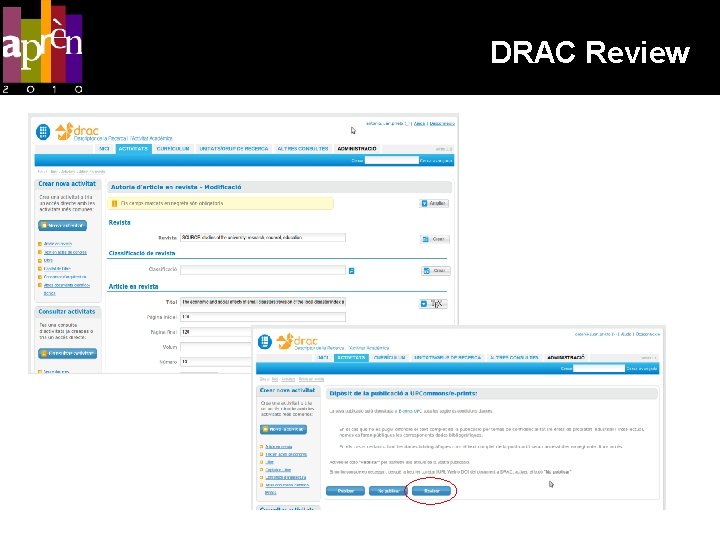Focus the empty Classificació input field
This screenshot has height=540, width=720.
coord(263,270)
